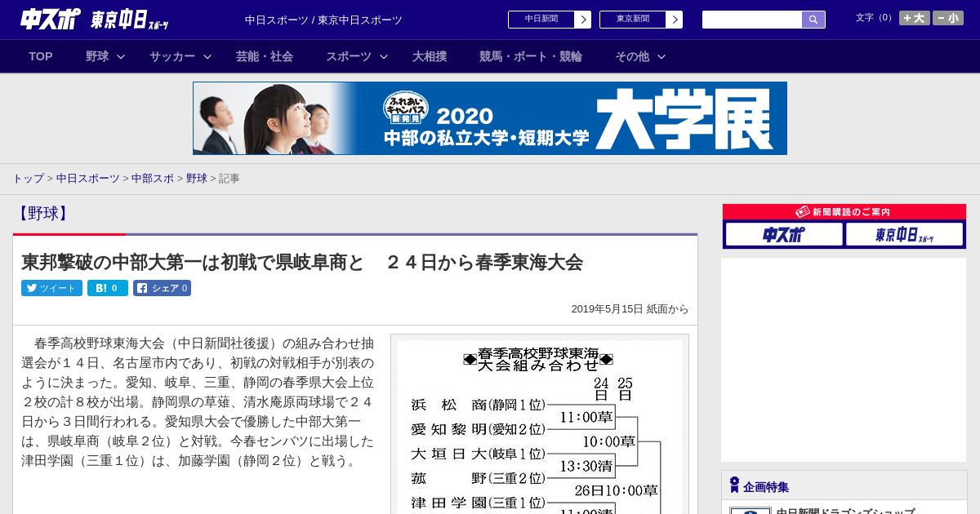Click arrow next to 中日新聞 button
Image resolution: width=980 pixels, height=514 pixels.
click(x=583, y=20)
